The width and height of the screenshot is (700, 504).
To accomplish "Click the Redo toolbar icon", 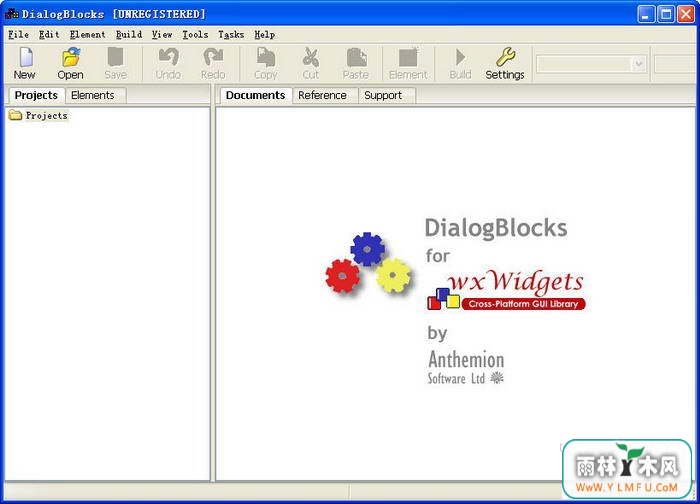I will [213, 63].
